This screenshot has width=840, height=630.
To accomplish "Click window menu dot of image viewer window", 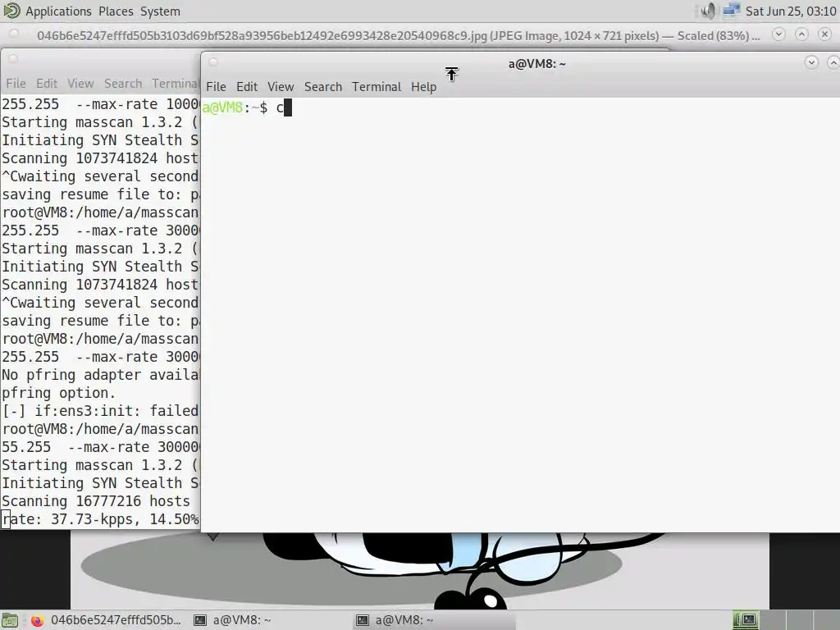I will coord(14,34).
